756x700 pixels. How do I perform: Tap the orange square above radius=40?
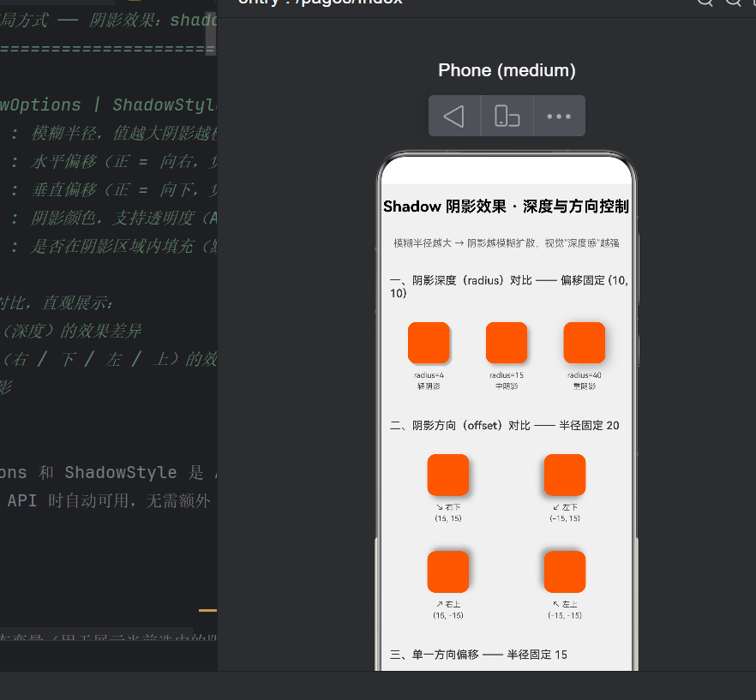(x=584, y=343)
